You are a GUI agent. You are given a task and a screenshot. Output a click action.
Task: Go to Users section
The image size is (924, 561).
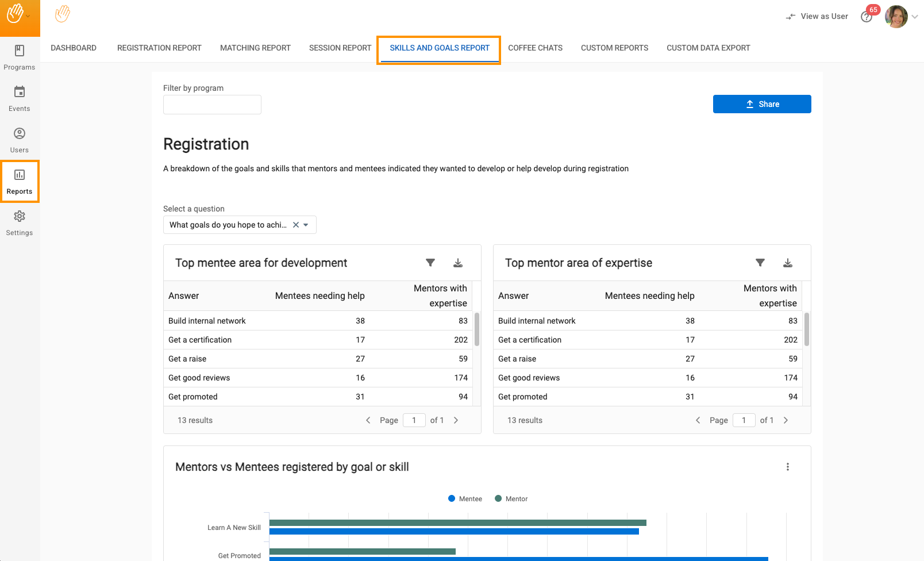click(20, 140)
